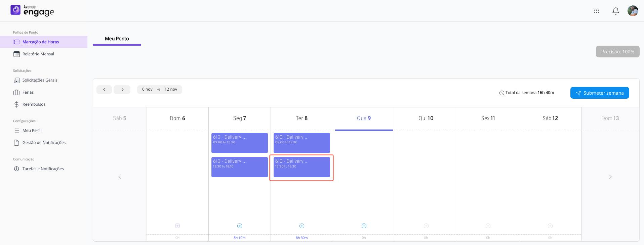Open Tarefas e Notificações in the sidebar
This screenshot has width=644, height=245.
[44, 169]
